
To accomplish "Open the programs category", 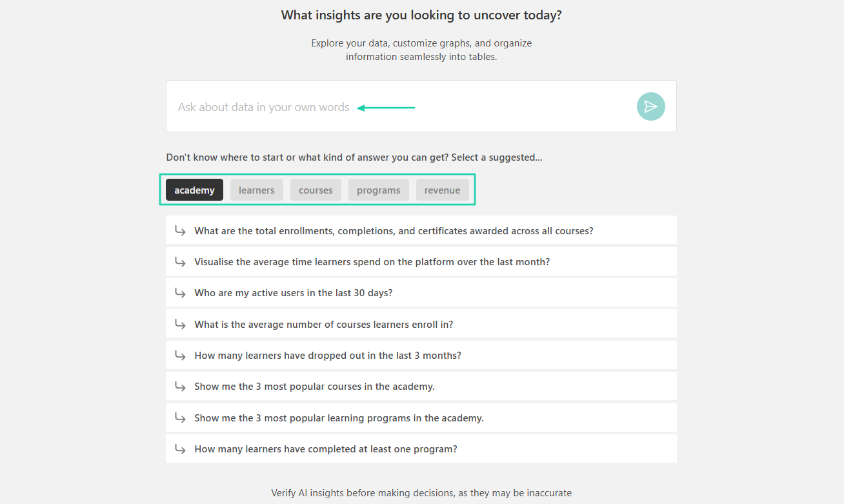I will pyautogui.click(x=379, y=190).
